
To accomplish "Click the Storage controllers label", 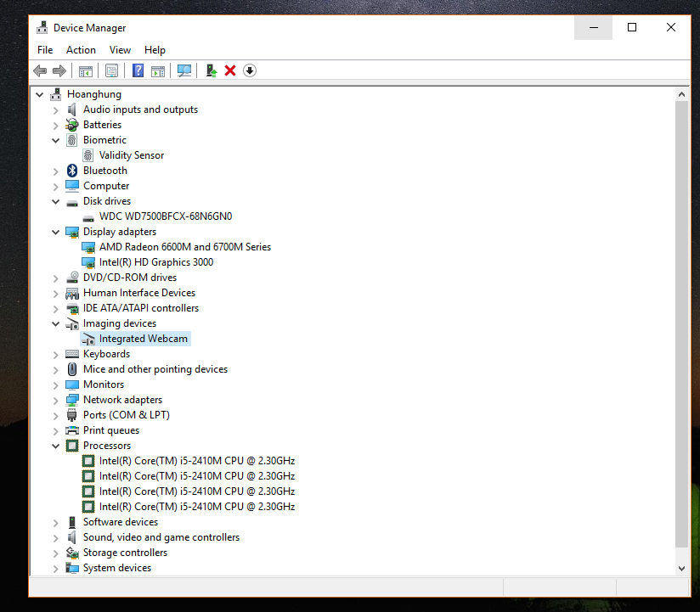I will point(126,553).
